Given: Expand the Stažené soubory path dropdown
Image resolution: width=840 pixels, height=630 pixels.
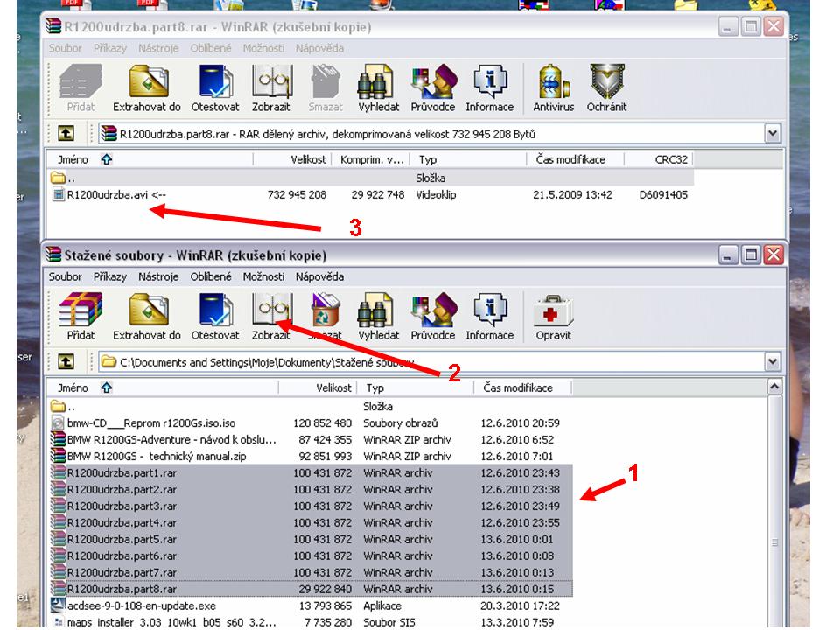Looking at the screenshot, I should [x=773, y=362].
